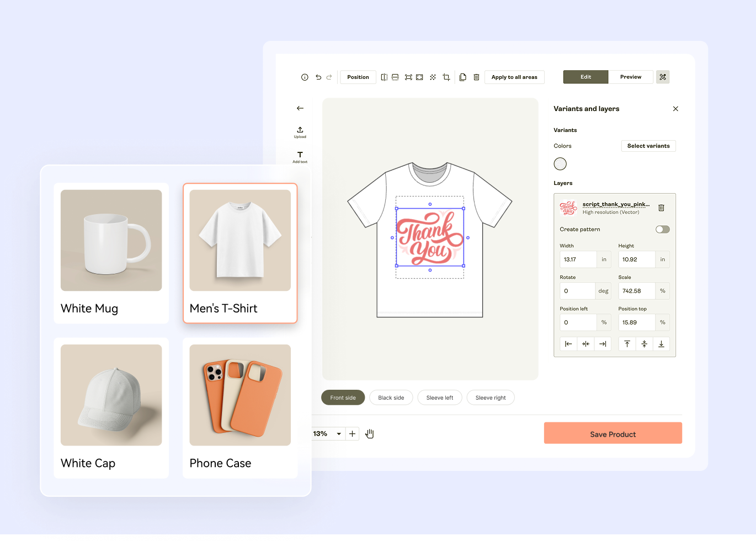The height and width of the screenshot is (541, 756).
Task: Choose the Add text tool
Action: (300, 157)
